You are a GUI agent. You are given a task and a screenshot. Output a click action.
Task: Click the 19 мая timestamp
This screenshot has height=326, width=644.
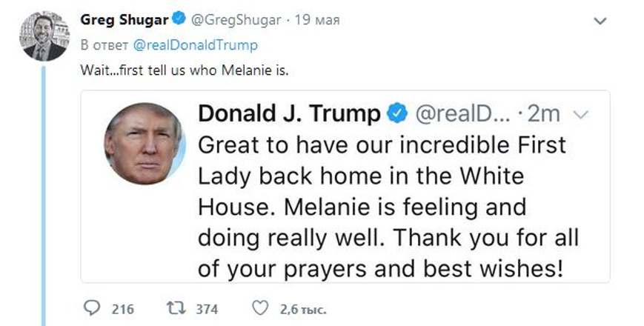click(x=317, y=20)
